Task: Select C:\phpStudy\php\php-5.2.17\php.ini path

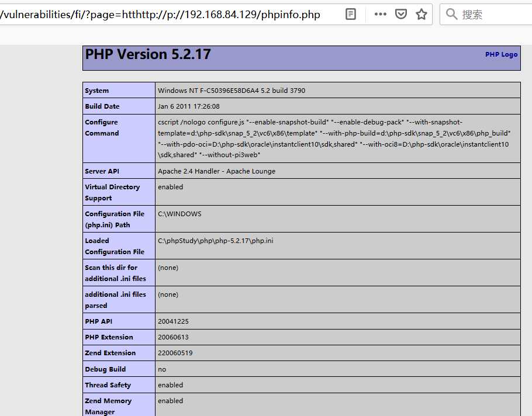Action: [x=216, y=241]
